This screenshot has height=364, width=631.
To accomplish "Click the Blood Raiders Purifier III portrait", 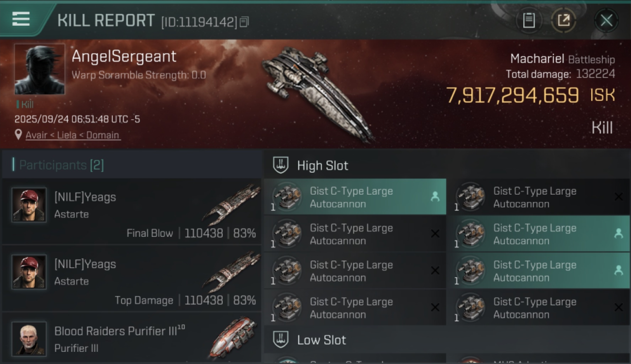I will click(29, 338).
